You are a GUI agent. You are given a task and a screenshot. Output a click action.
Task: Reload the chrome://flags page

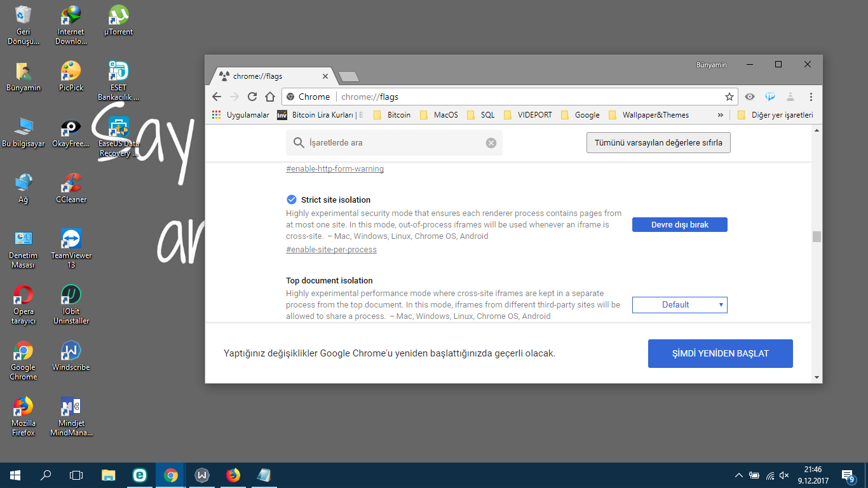pos(252,97)
